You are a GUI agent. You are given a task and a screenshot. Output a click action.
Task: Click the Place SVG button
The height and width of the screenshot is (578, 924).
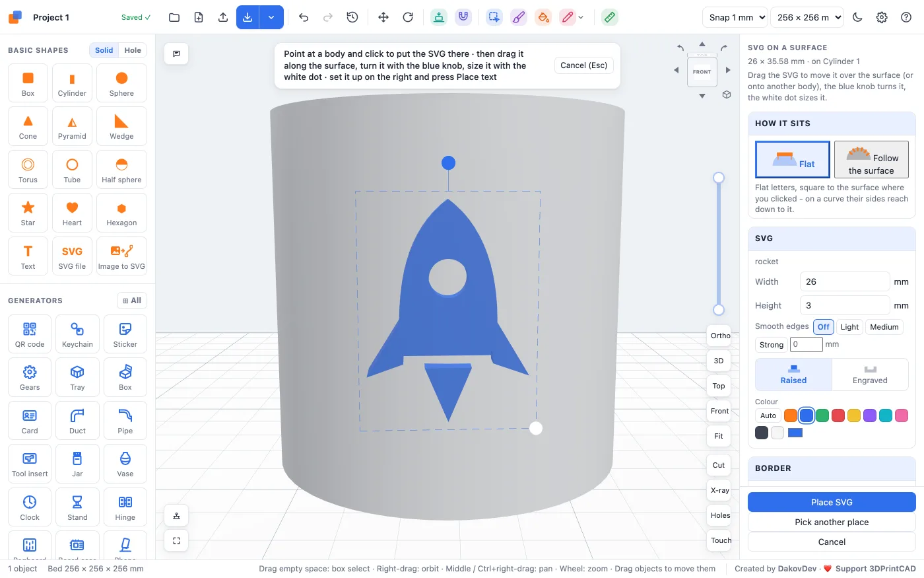(x=832, y=502)
